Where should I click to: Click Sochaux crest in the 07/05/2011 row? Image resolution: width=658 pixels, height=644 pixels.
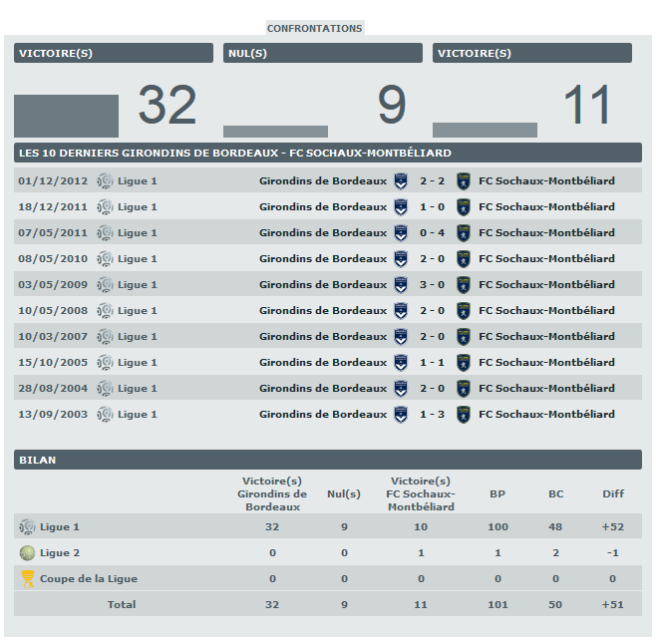[x=464, y=233]
